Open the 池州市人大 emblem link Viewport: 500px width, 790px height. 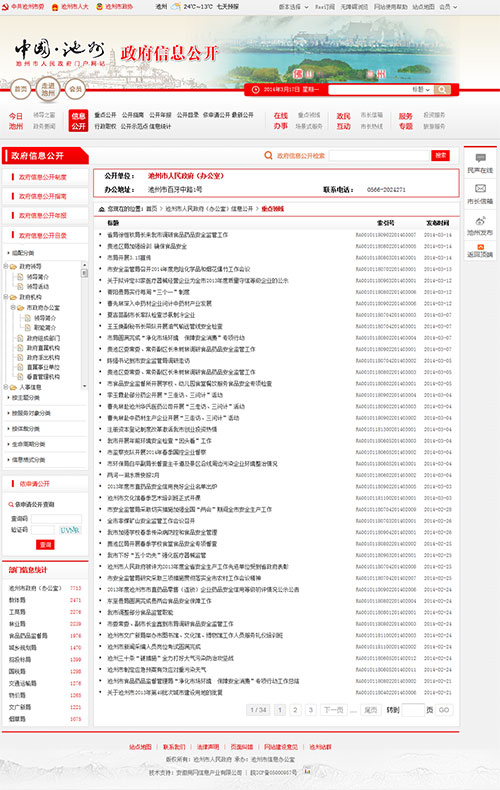pos(70,7)
